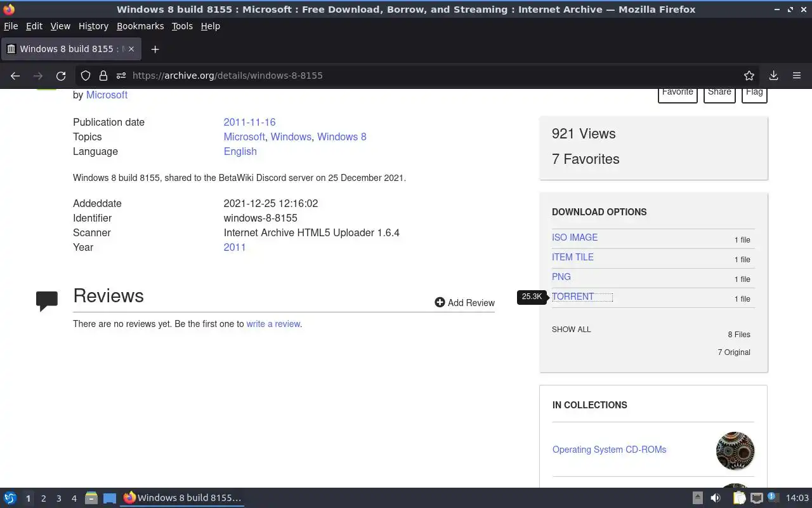812x508 pixels.
Task: Click SHOW ALL download options
Action: pyautogui.click(x=571, y=330)
